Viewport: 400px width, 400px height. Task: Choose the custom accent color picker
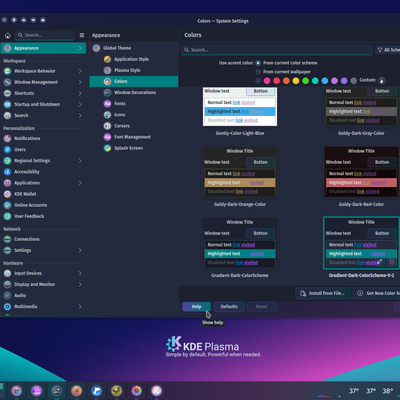coord(382,81)
